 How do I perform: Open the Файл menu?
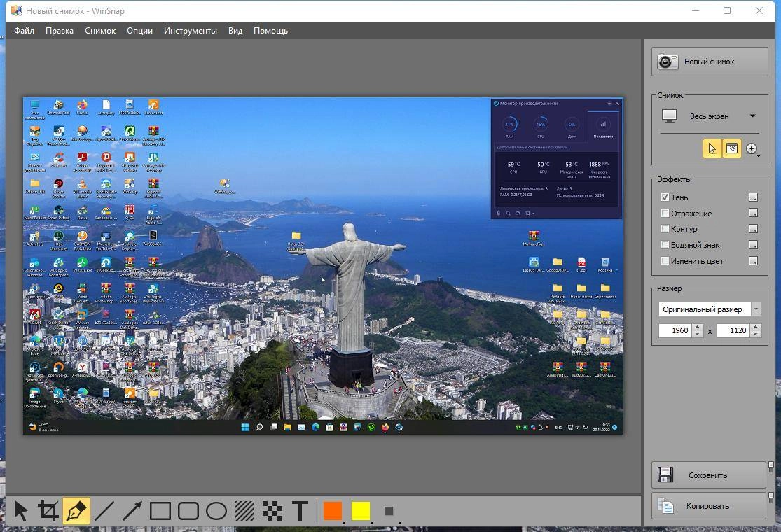point(24,30)
